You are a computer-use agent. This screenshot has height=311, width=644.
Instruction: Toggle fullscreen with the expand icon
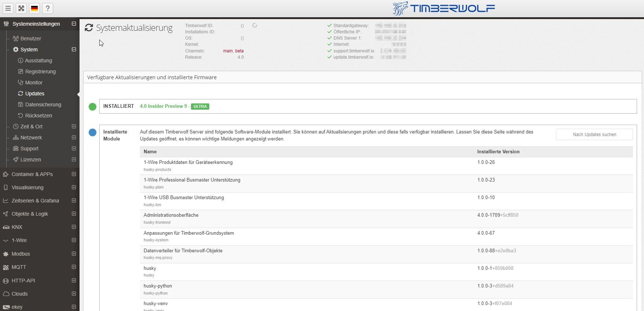coord(21,8)
